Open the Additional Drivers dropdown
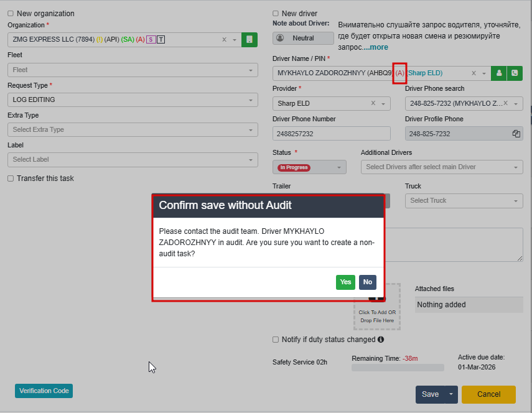 442,167
